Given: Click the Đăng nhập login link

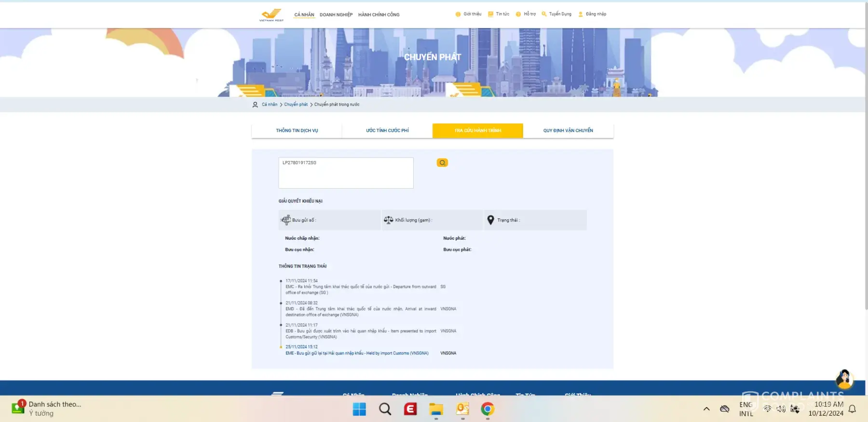Looking at the screenshot, I should point(596,14).
